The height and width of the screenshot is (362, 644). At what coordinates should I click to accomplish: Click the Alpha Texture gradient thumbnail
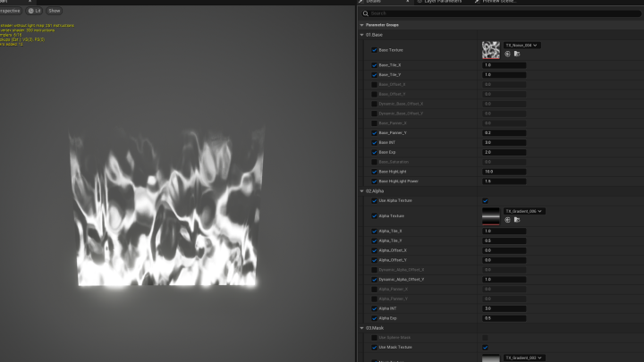click(491, 215)
